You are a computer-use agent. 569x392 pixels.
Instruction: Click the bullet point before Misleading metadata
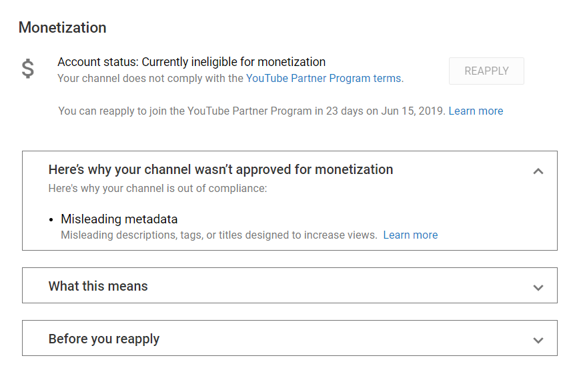pos(51,220)
